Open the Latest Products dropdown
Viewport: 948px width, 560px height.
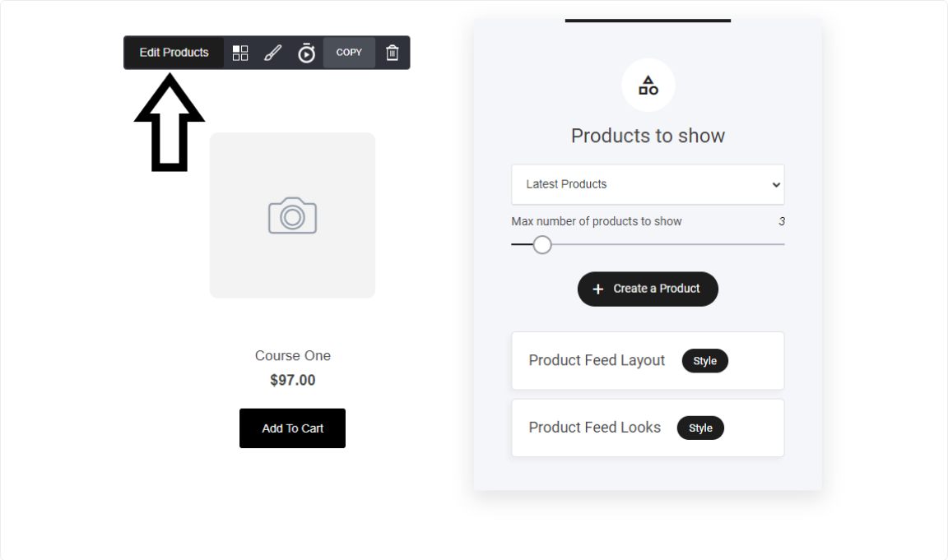coord(648,184)
